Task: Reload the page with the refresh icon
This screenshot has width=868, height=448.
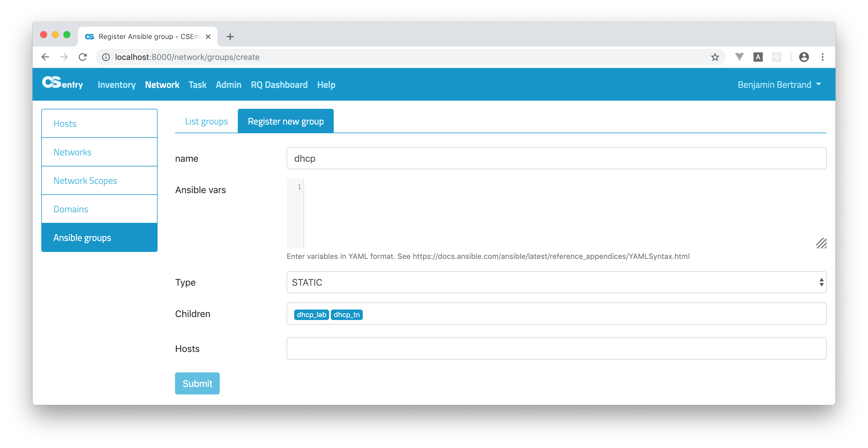Action: [x=83, y=57]
